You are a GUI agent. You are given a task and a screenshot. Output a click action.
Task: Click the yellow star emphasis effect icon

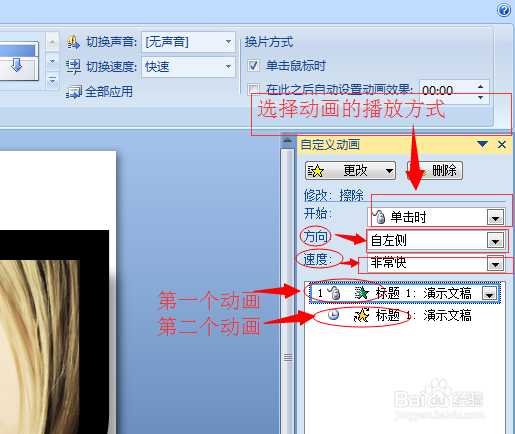(x=362, y=315)
